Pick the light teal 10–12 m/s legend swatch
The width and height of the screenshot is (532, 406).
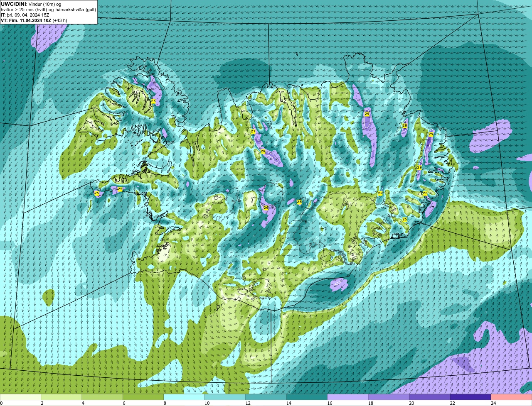click(x=226, y=397)
